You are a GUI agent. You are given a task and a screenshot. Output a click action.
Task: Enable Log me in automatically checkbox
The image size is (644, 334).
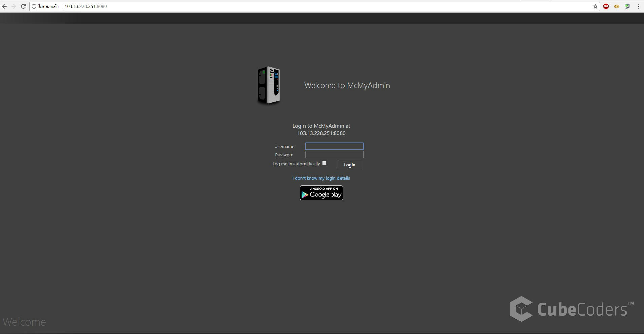(x=324, y=163)
